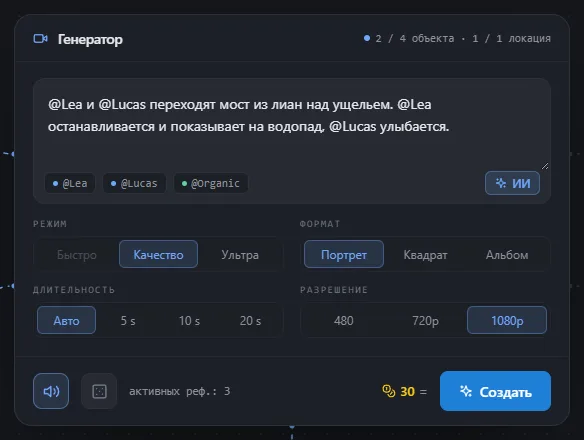
Task: Click the coins icon next to 30
Action: click(389, 391)
